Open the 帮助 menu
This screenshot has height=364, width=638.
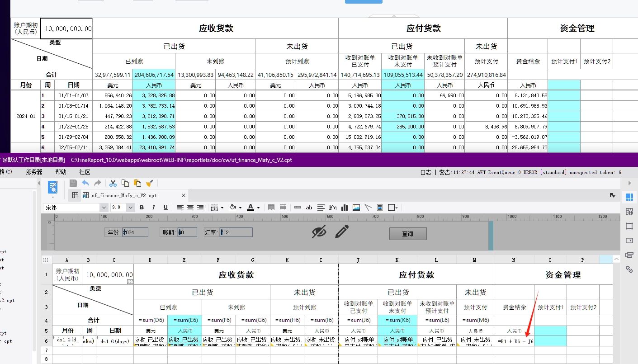click(61, 172)
